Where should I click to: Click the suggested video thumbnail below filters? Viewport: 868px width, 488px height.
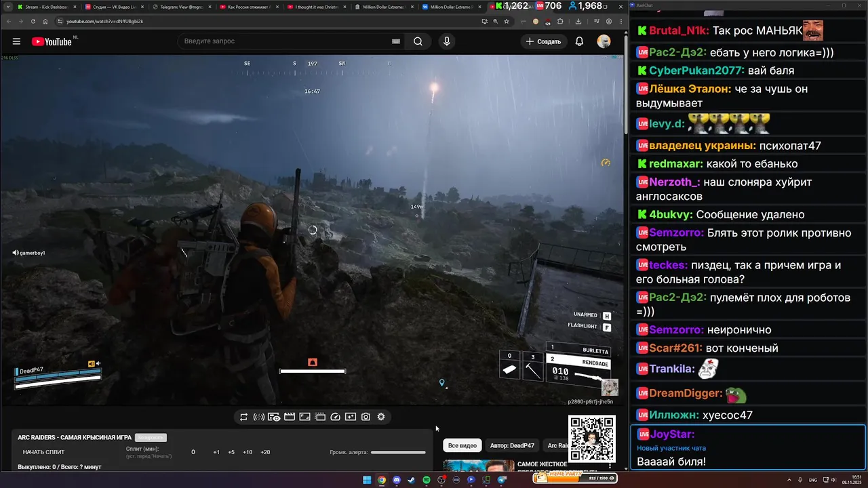click(479, 466)
